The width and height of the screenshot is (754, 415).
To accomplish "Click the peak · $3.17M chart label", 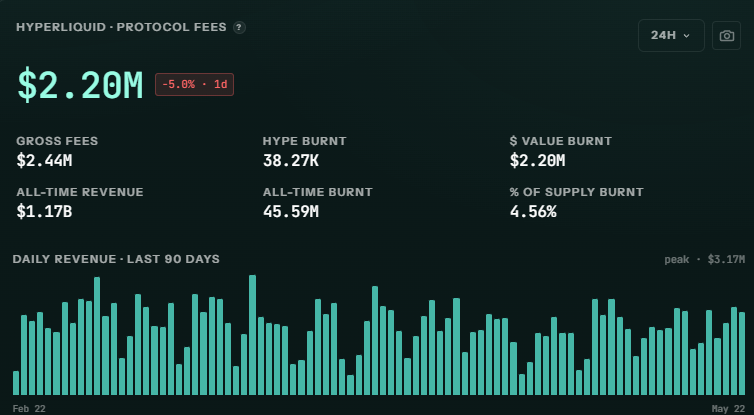I will pos(704,260).
